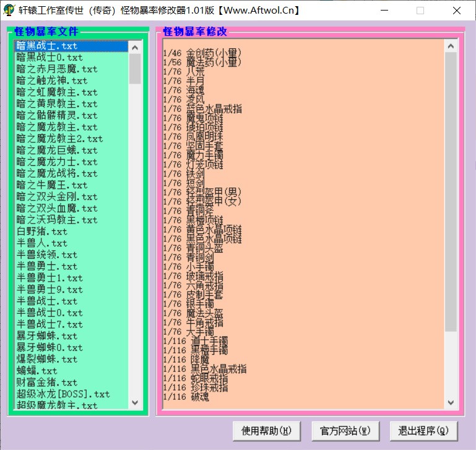Click the 1/76 半月 line
The height and width of the screenshot is (450, 476).
(x=184, y=81)
